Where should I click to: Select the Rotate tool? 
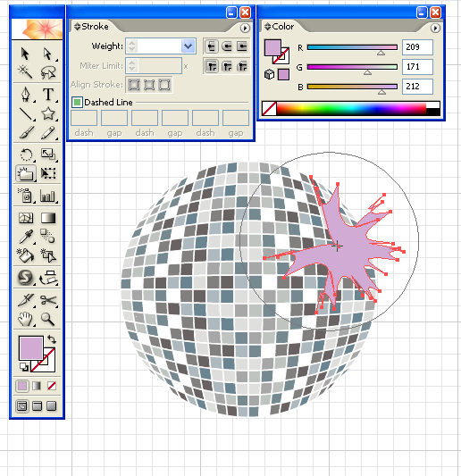point(26,154)
